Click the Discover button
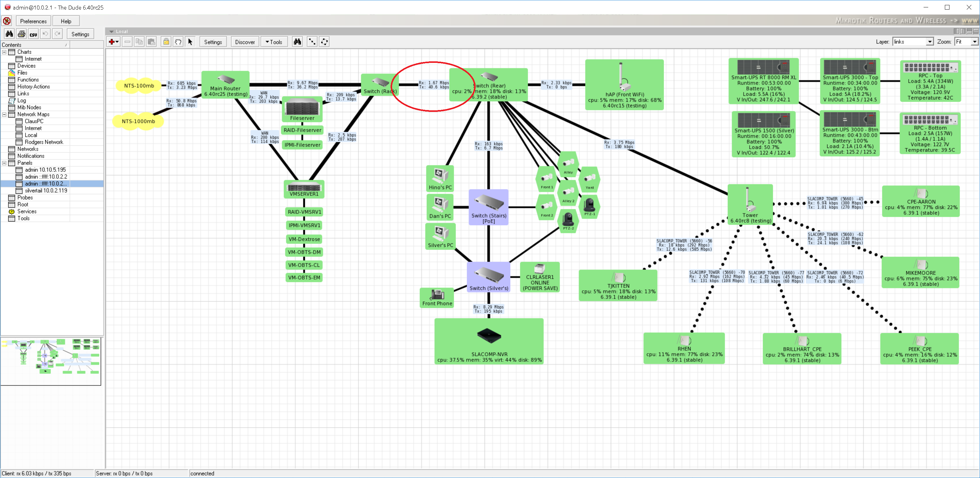The image size is (980, 478). point(245,42)
